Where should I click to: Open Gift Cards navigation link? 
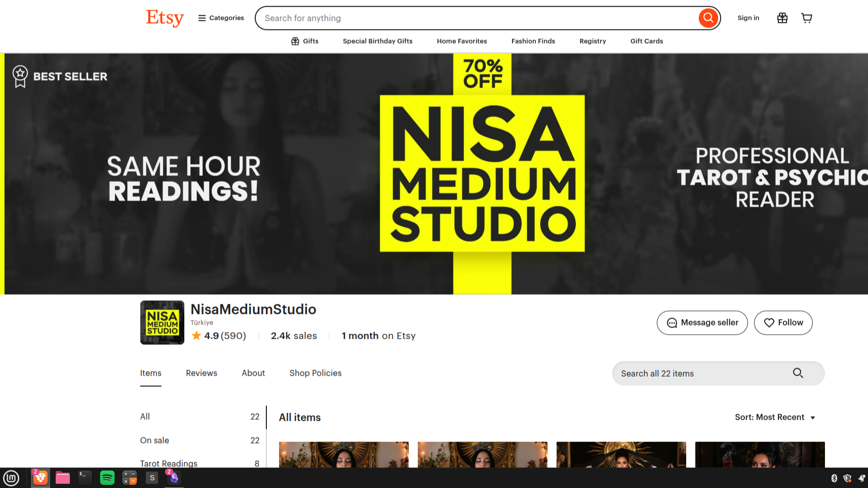647,41
